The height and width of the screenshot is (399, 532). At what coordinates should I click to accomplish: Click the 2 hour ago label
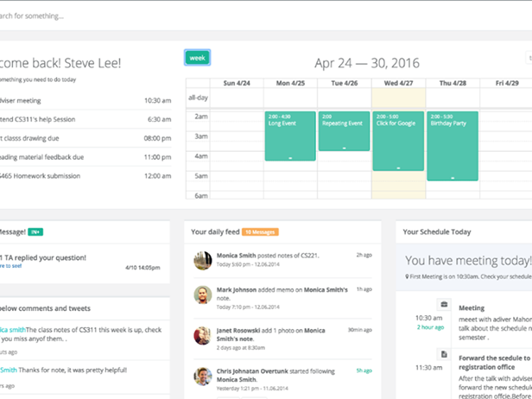(x=430, y=327)
